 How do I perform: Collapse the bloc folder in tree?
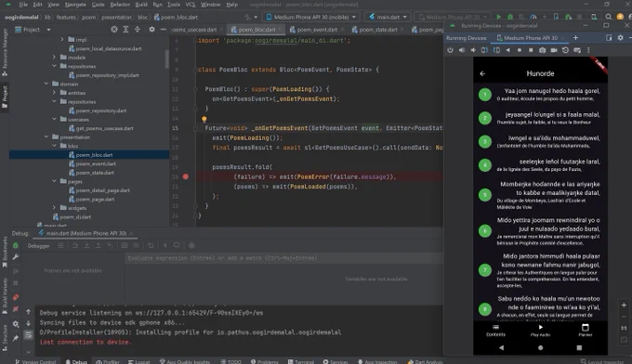click(x=55, y=146)
